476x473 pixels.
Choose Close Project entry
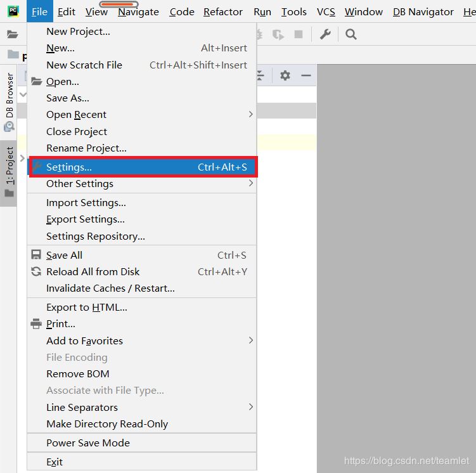[142, 131]
